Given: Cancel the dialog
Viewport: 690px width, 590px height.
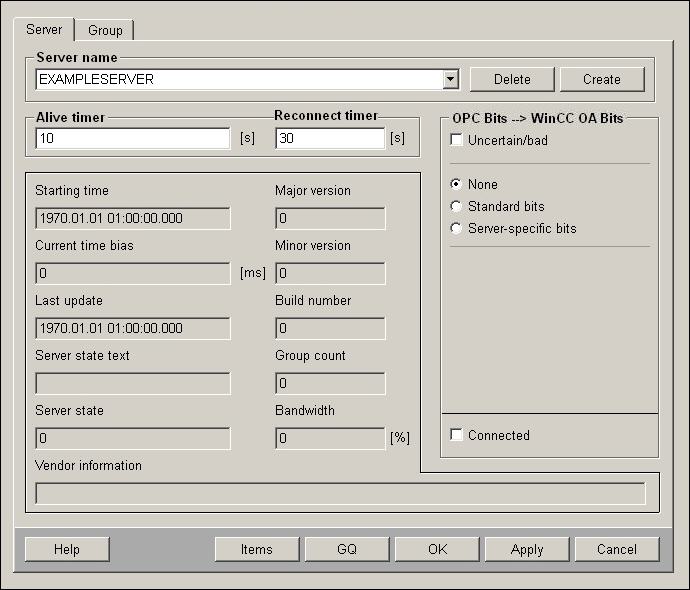Looking at the screenshot, I should [617, 549].
